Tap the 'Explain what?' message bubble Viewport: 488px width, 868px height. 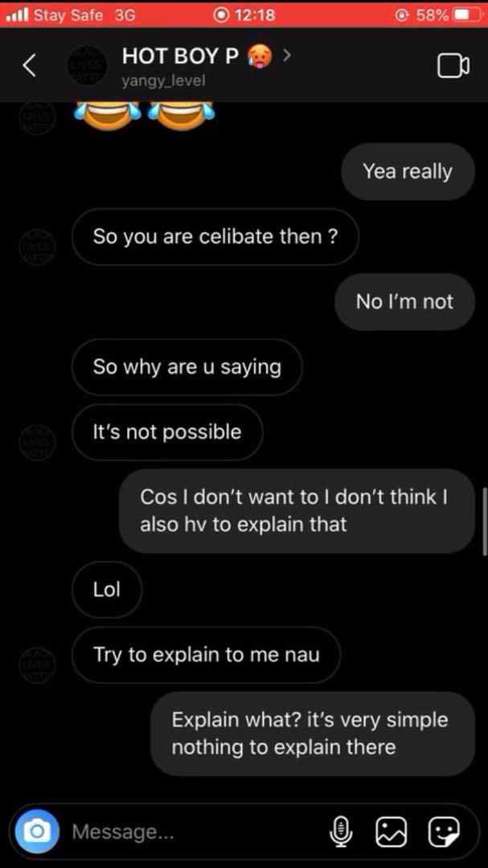[x=313, y=733]
